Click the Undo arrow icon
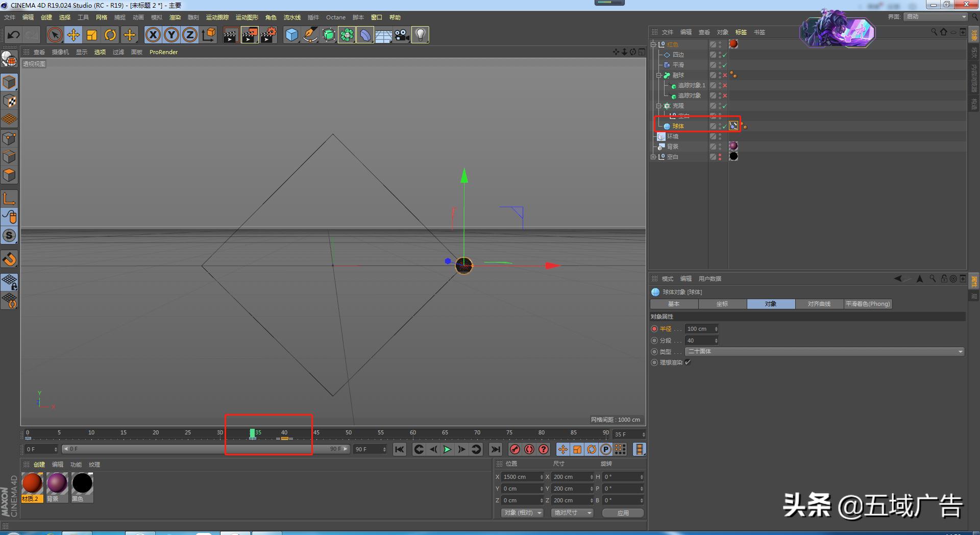 14,35
